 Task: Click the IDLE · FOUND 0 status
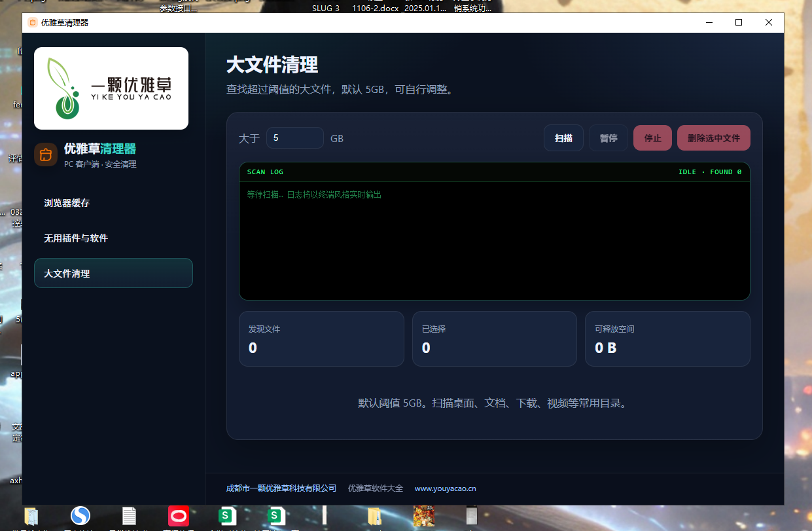pyautogui.click(x=710, y=172)
